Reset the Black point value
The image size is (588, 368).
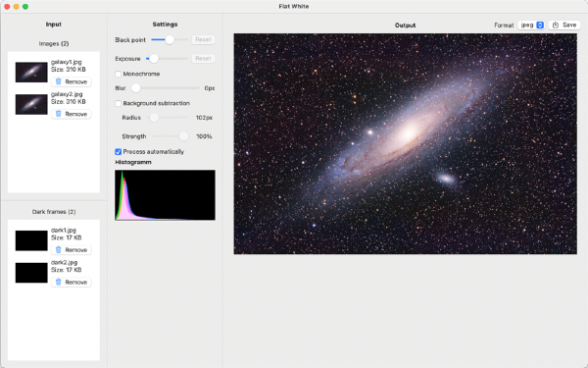(x=203, y=39)
